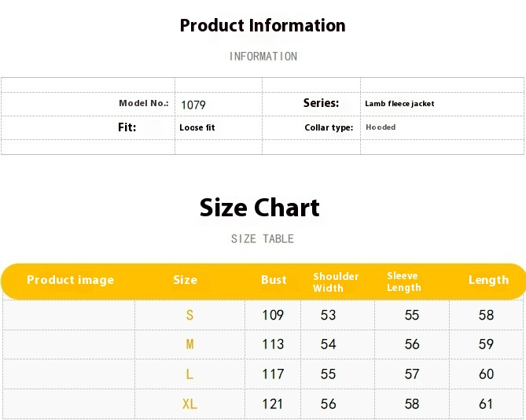
Task: Select the XL size row label
Action: coord(189,404)
